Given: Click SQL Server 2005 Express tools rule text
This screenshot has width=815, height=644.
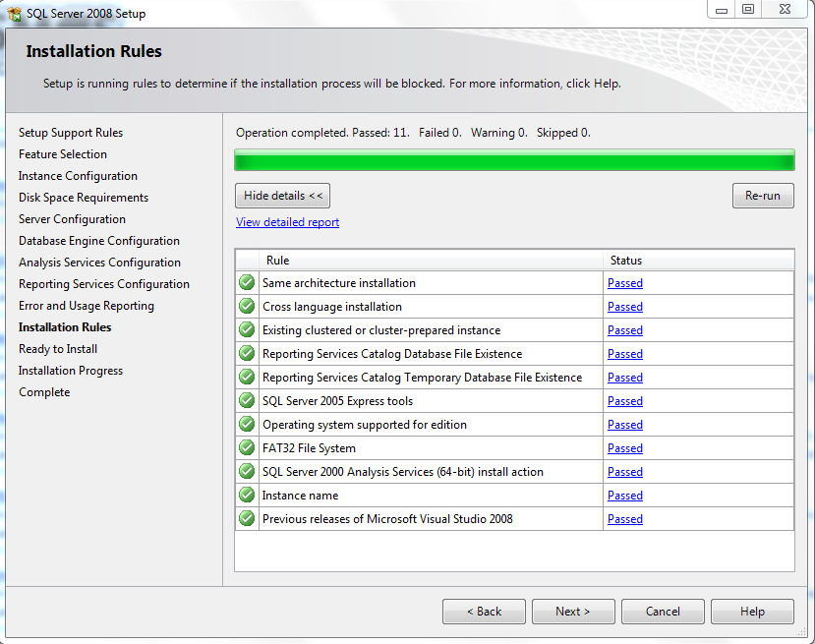Looking at the screenshot, I should click(338, 401).
